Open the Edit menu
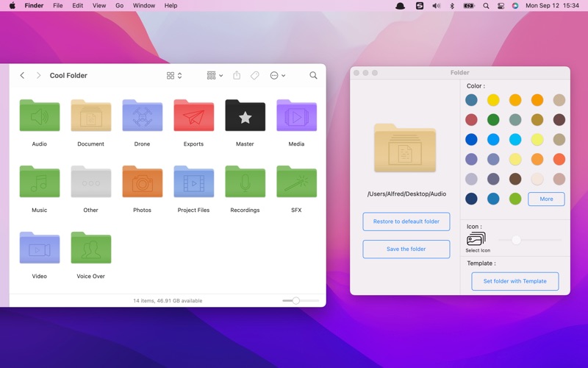Image resolution: width=588 pixels, height=368 pixels. click(x=78, y=6)
